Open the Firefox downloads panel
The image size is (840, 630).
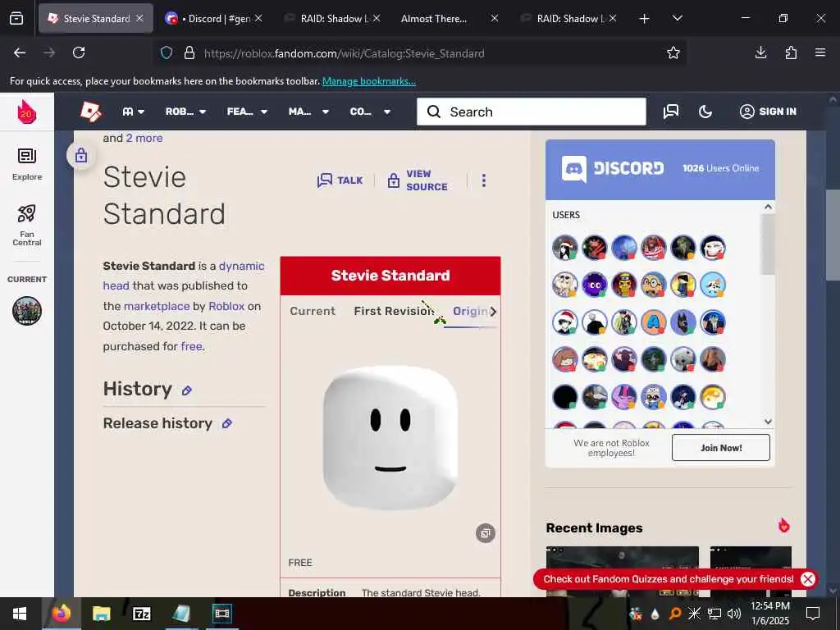pyautogui.click(x=760, y=52)
